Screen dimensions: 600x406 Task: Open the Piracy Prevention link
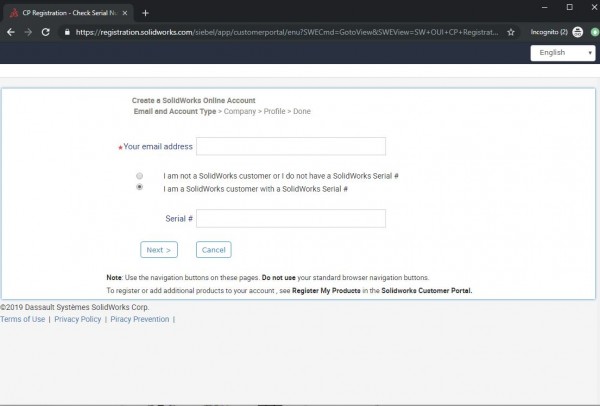(140, 319)
